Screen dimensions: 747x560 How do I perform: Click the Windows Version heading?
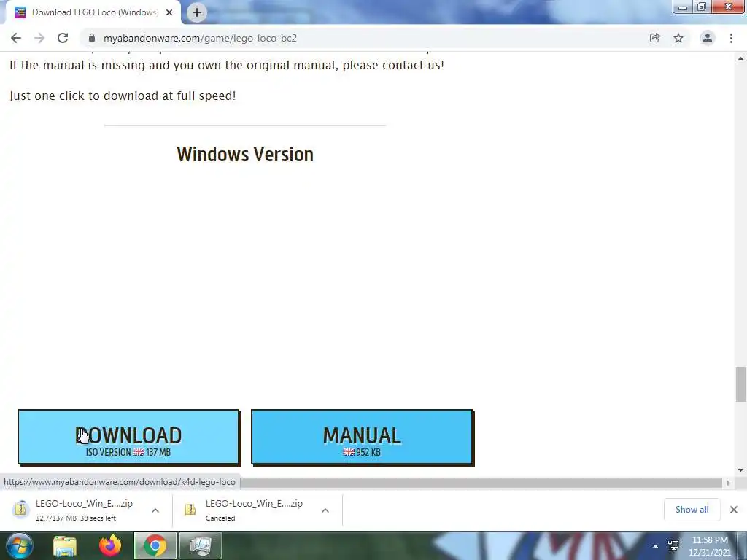pos(245,155)
